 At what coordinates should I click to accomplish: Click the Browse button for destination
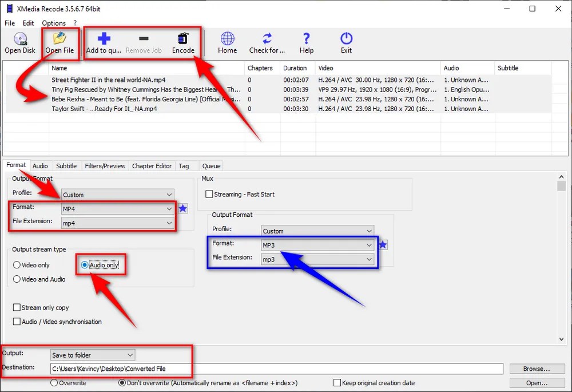pos(536,368)
